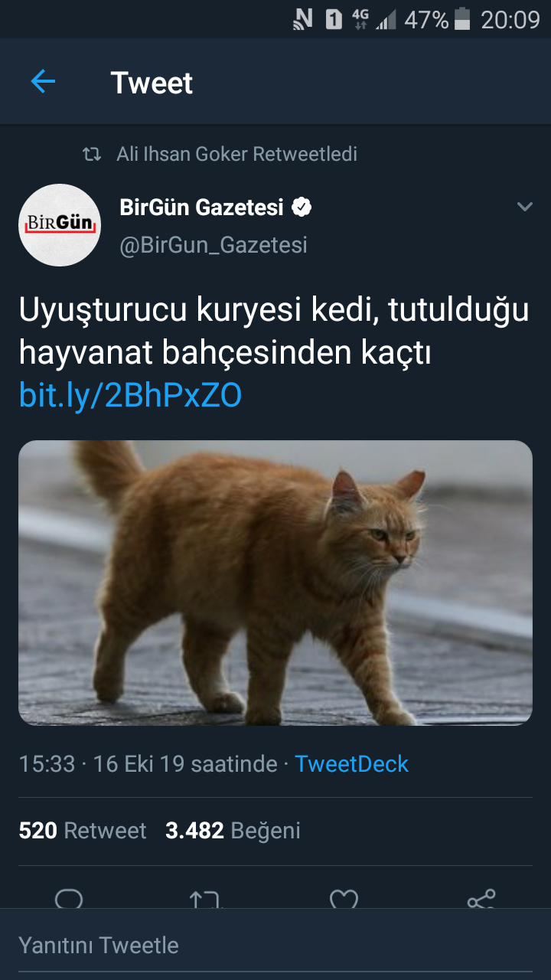Screen dimensions: 551x980
Task: Show the 520 Retweet list
Action: [x=83, y=831]
